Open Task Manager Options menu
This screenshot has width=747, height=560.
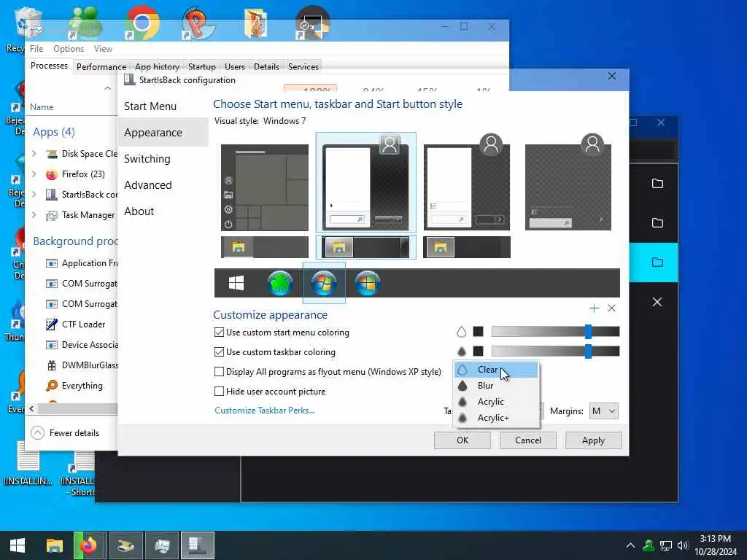[x=68, y=49]
